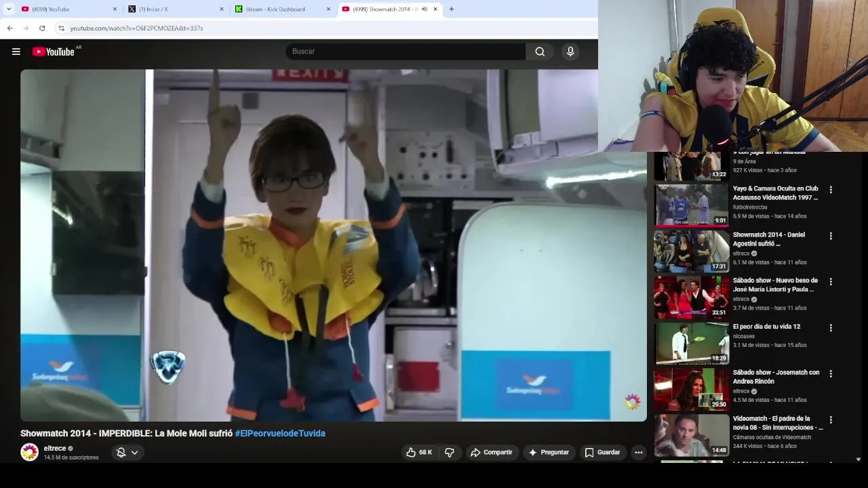This screenshot has width=868, height=488.
Task: Open the YouTube hamburger guide menu
Action: point(16,52)
